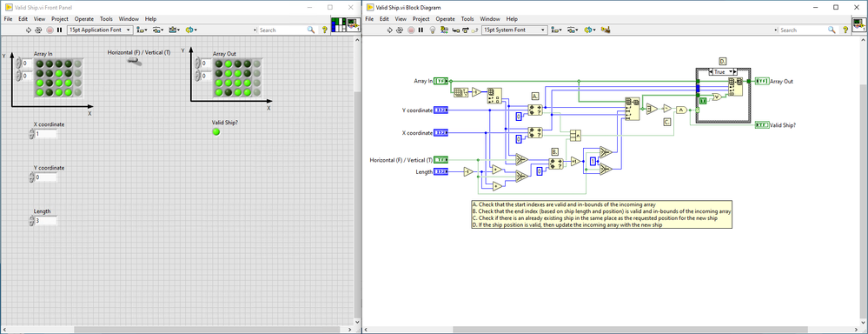
Task: Open Help menu in Block Diagram
Action: 512,19
